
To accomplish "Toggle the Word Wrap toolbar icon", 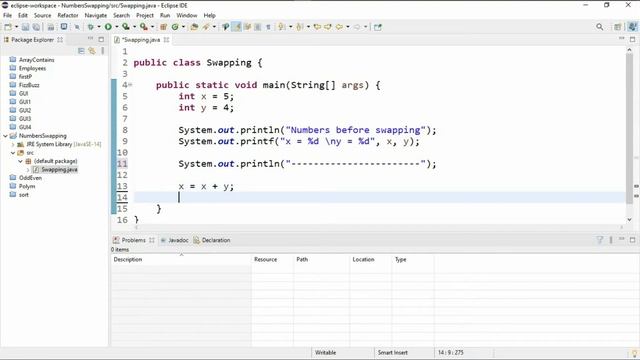I will tap(247, 27).
